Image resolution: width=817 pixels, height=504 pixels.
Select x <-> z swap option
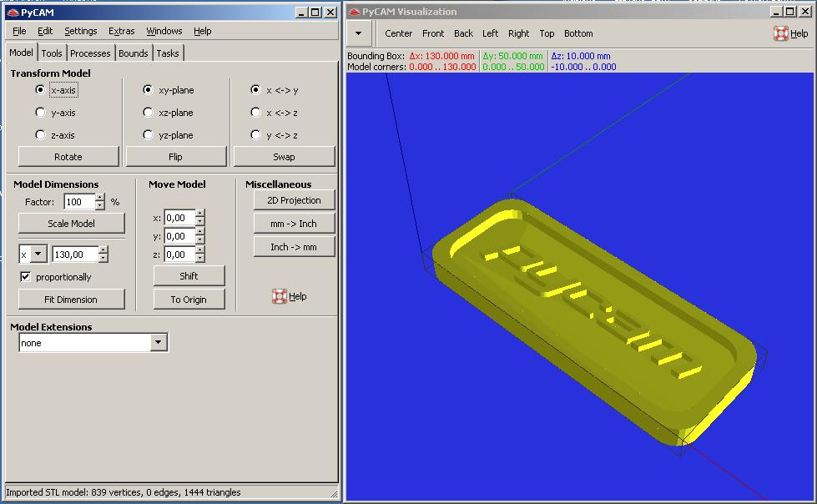pos(255,112)
